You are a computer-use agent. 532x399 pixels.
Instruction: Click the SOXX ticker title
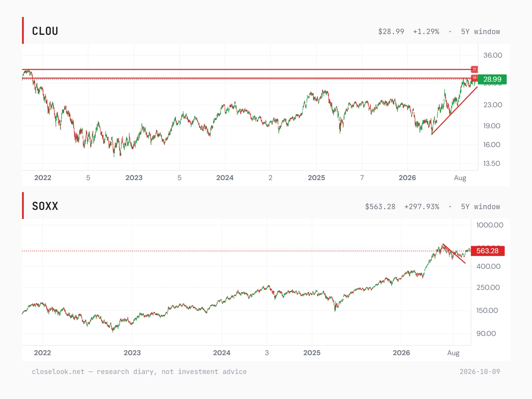pos(45,206)
